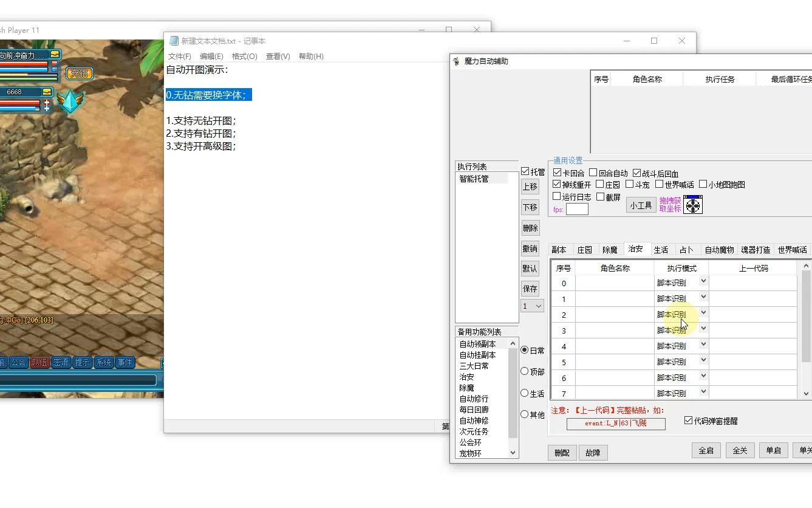
Task: Click the small blue square beside mana bar
Action: point(54,69)
